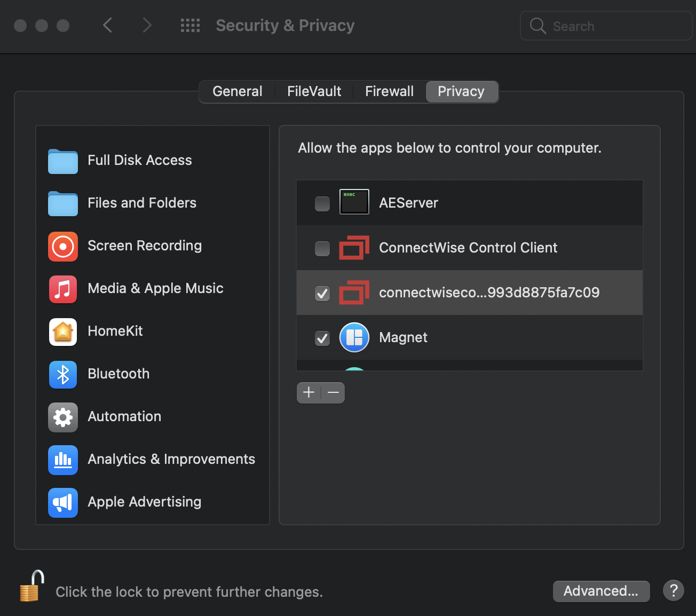Image resolution: width=696 pixels, height=616 pixels.
Task: Select Screen Recording in the sidebar
Action: pyautogui.click(x=153, y=246)
